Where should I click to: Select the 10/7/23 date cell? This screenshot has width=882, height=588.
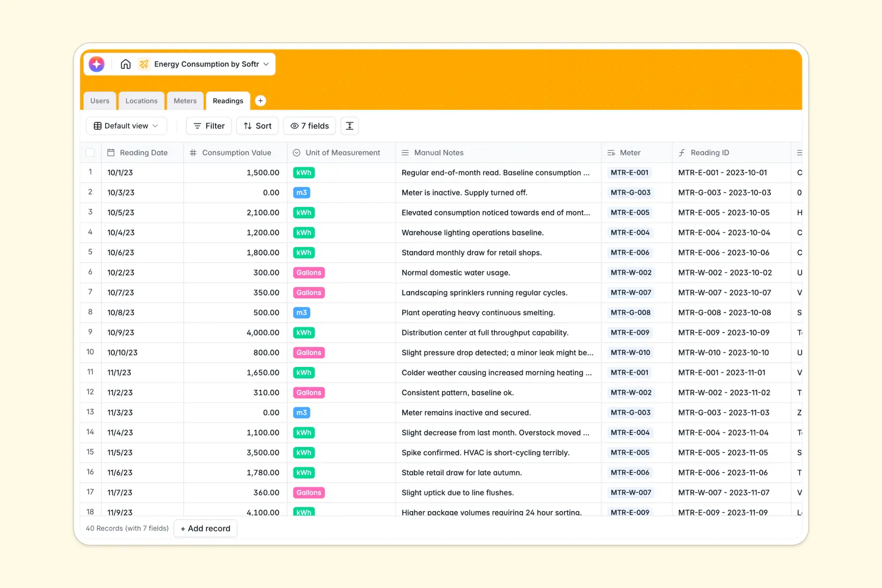pos(143,293)
